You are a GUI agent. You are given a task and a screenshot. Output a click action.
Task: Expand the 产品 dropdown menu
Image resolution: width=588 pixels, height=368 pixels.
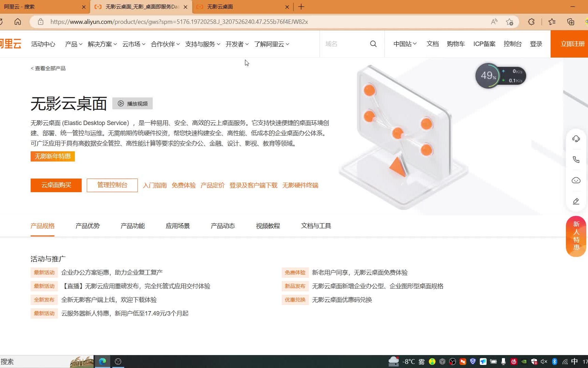tap(74, 44)
